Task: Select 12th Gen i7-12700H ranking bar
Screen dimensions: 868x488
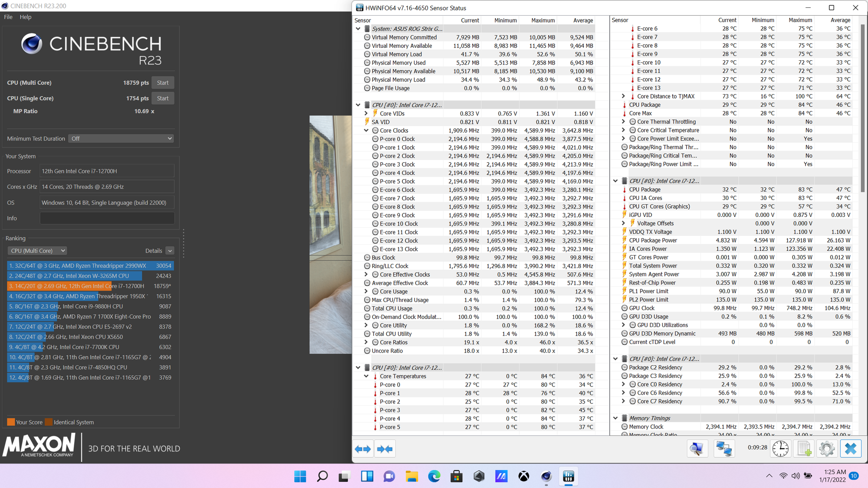Action: click(90, 286)
